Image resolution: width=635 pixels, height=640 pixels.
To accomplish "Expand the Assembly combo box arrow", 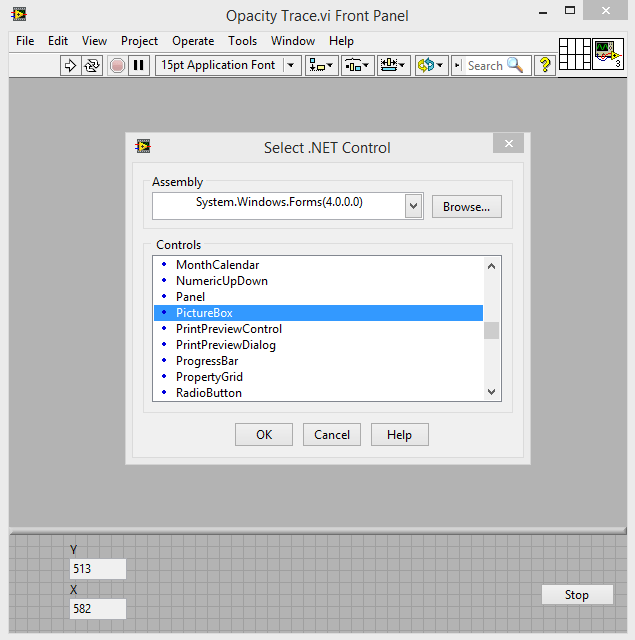I will coord(413,206).
